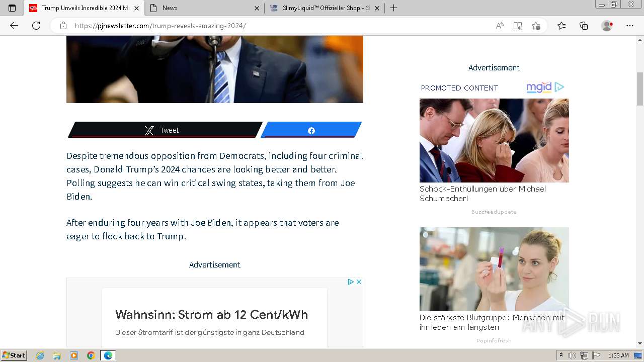Click the page vertical scrollbar thumb
Screen dimensions: 644x362
(640, 89)
